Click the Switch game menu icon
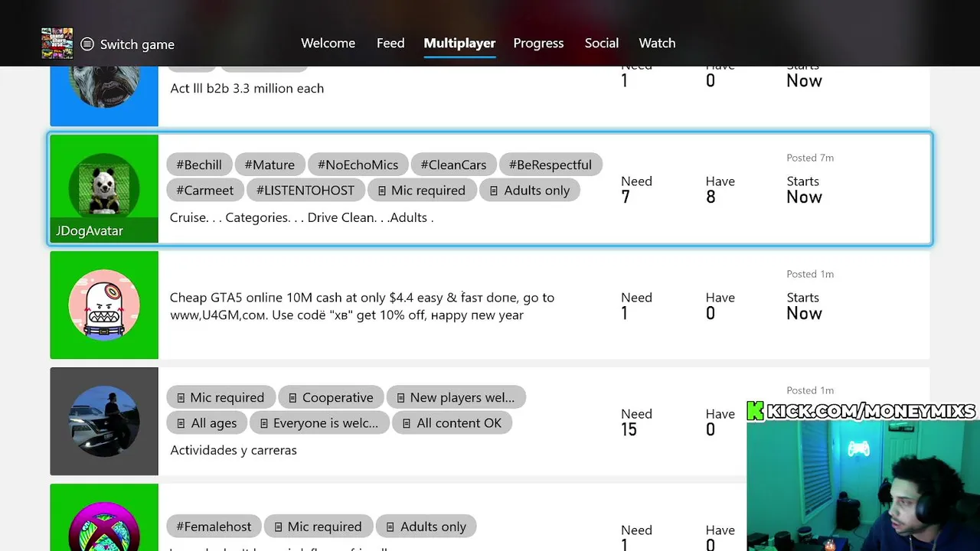Image resolution: width=980 pixels, height=551 pixels. (x=87, y=44)
